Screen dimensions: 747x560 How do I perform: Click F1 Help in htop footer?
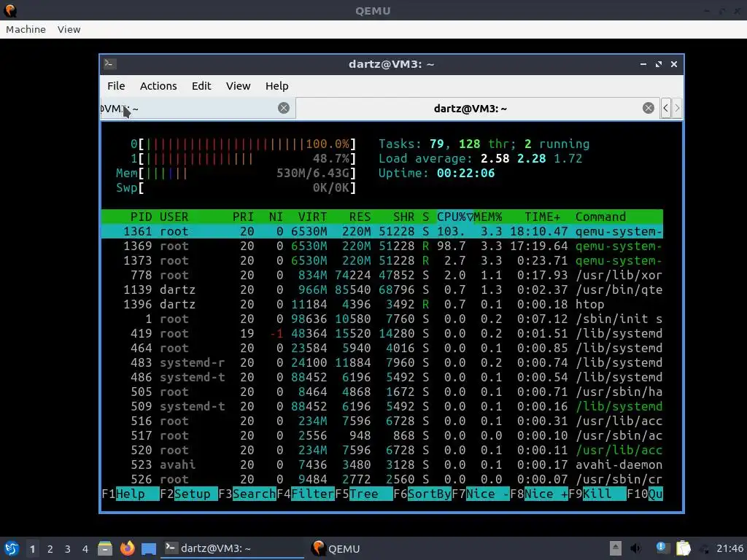[x=131, y=494]
